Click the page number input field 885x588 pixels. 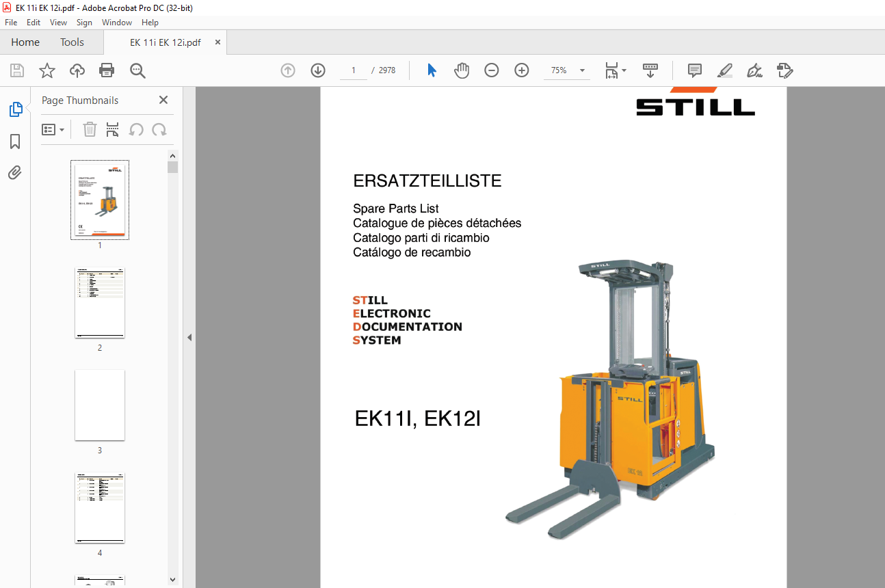click(x=354, y=70)
